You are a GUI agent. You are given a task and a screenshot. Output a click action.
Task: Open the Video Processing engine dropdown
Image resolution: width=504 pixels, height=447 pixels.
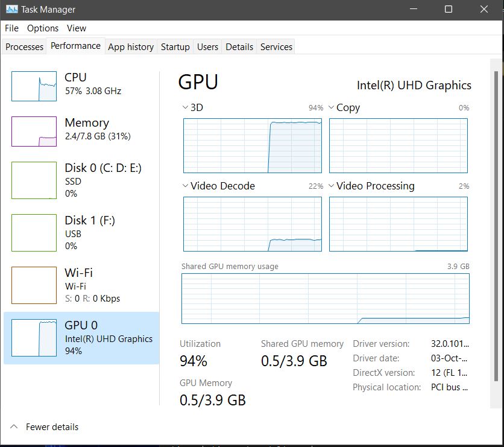pos(331,186)
